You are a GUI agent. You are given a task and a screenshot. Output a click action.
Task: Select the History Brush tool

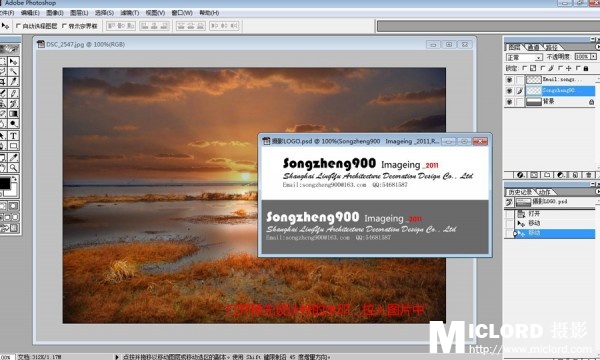pyautogui.click(x=13, y=103)
